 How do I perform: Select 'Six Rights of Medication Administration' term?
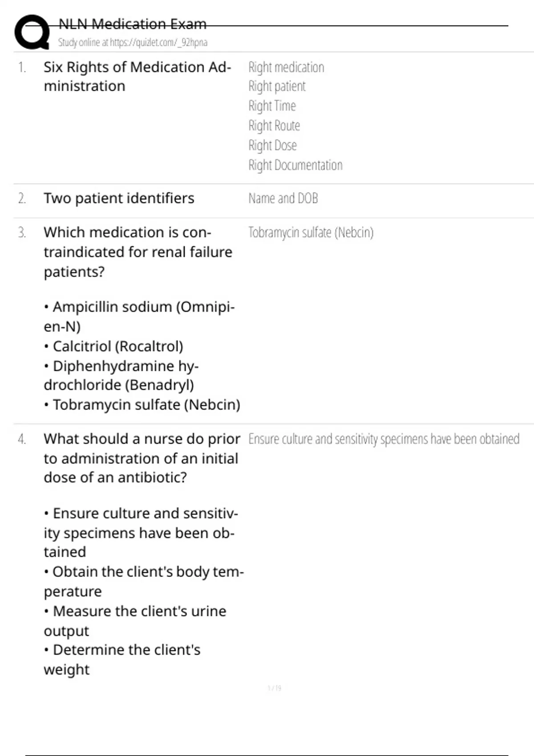click(x=137, y=76)
